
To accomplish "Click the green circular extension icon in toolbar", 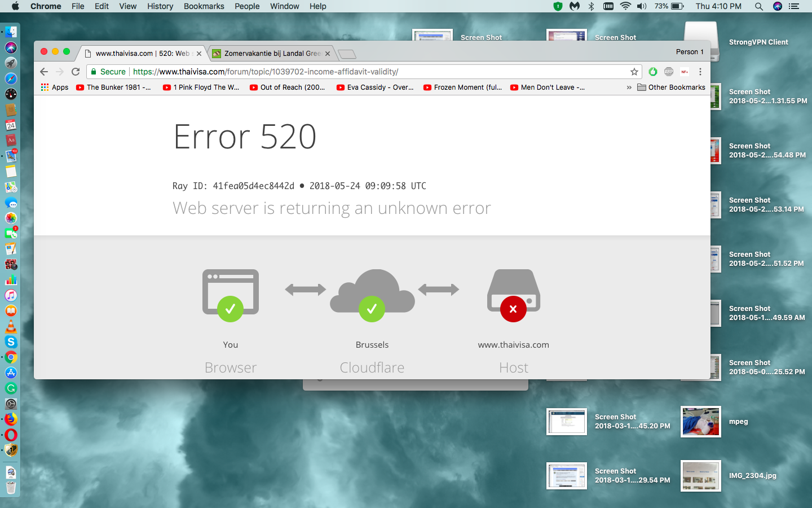I will click(653, 72).
